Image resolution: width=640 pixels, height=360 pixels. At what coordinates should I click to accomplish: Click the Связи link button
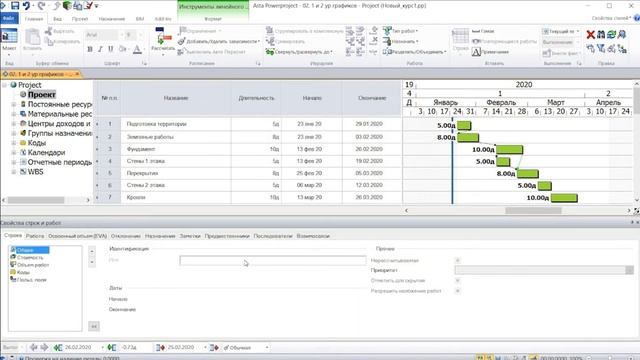coord(483,31)
